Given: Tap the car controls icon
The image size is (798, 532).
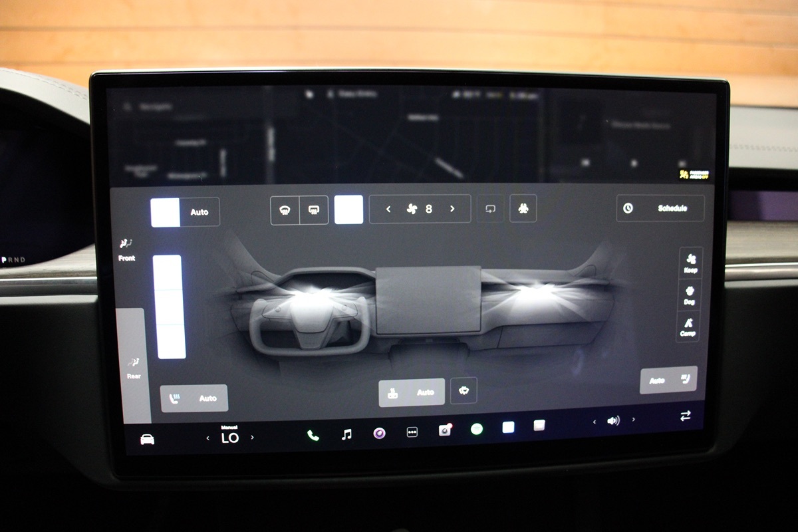Looking at the screenshot, I should [x=147, y=440].
